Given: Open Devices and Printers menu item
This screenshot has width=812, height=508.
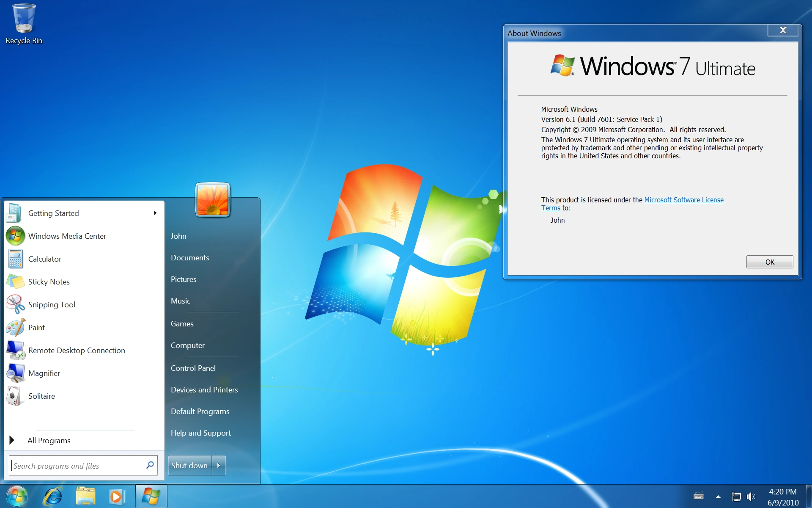Looking at the screenshot, I should tap(204, 389).
